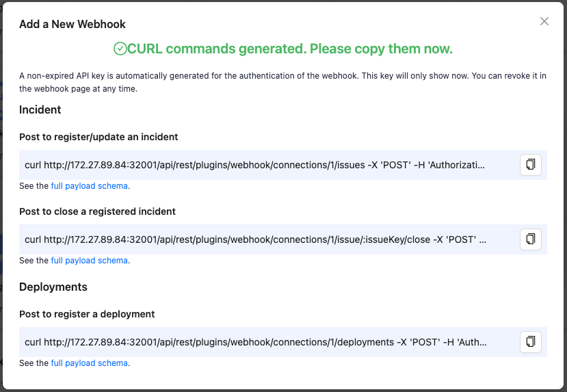Screen dimensions: 567x392
Task: Click the 'Incident' section heading
Action: point(40,109)
